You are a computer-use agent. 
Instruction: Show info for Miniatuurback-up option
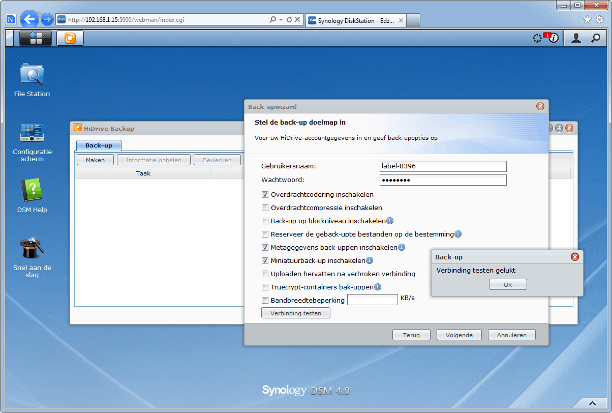point(369,260)
